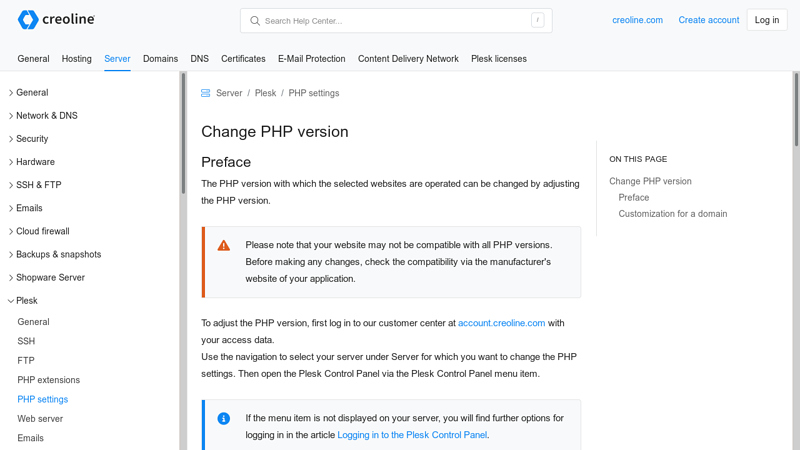Collapse the Plesk section

[x=23, y=301]
